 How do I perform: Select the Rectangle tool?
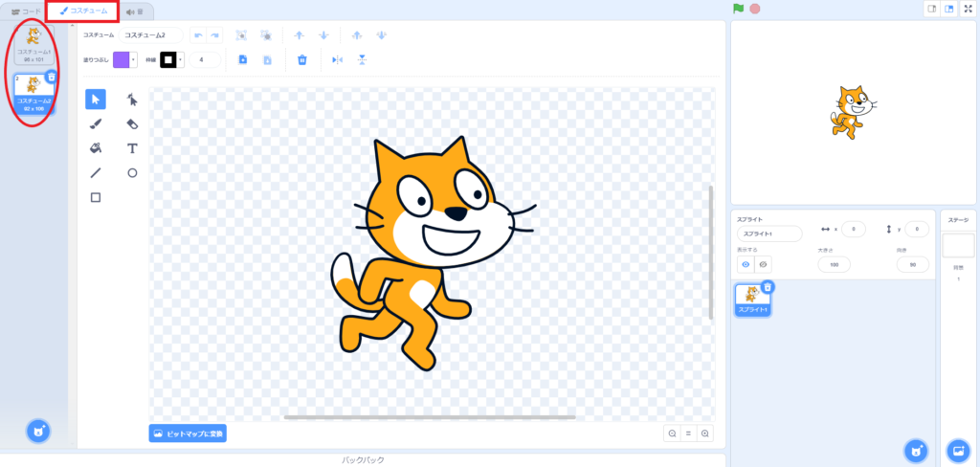click(x=96, y=197)
